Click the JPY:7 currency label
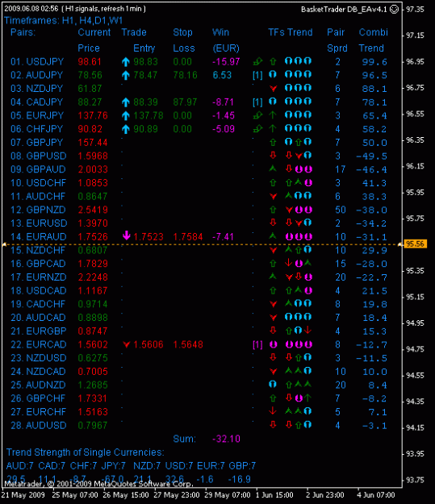 pos(114,466)
